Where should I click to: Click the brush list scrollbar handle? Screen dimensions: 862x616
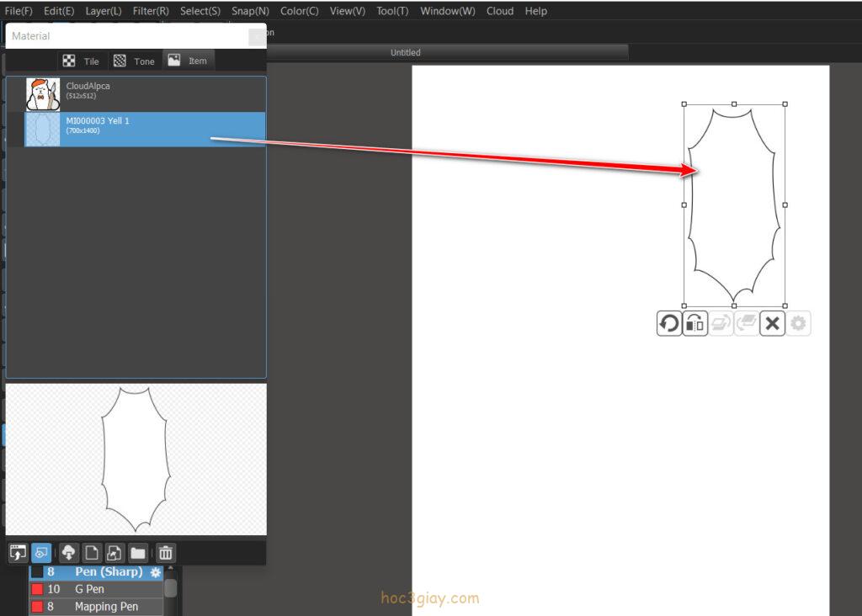[x=171, y=588]
